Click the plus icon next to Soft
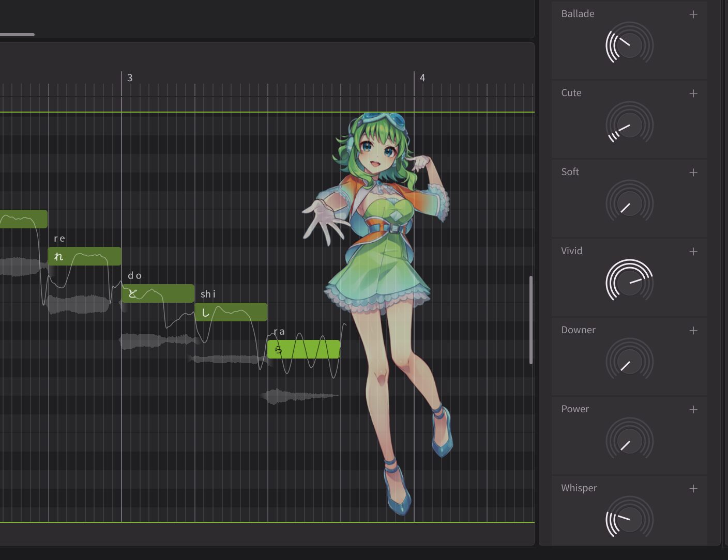 point(693,173)
